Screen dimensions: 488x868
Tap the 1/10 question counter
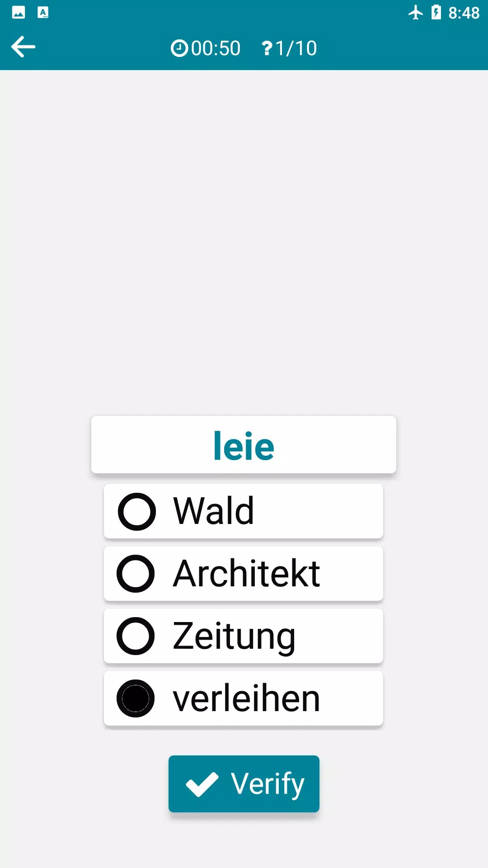click(x=296, y=48)
